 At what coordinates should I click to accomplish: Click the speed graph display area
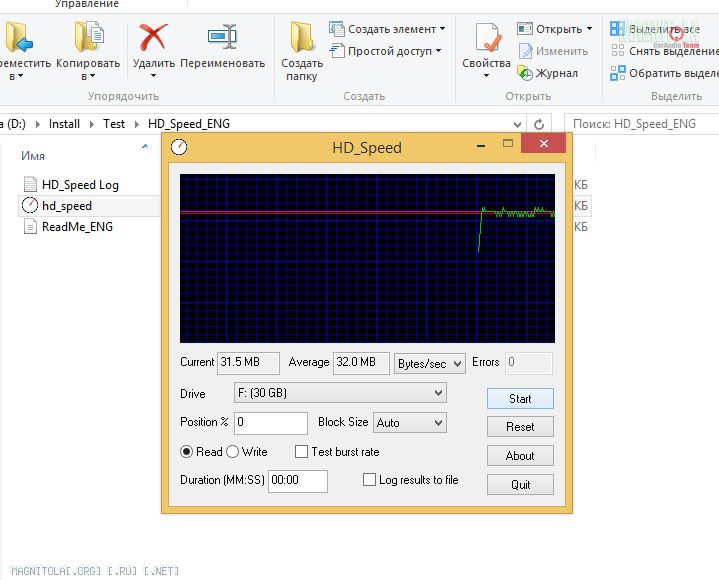pyautogui.click(x=367, y=258)
